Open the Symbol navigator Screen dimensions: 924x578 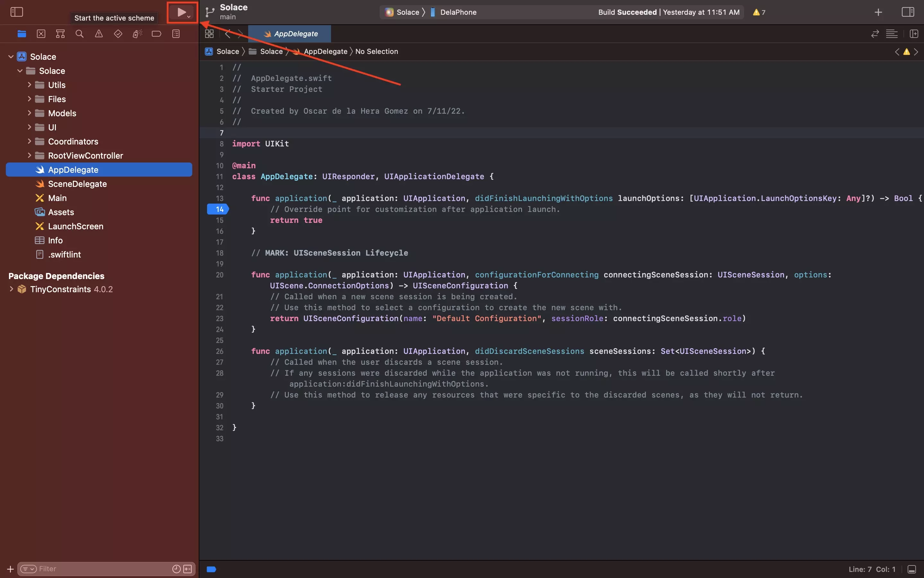pyautogui.click(x=60, y=34)
